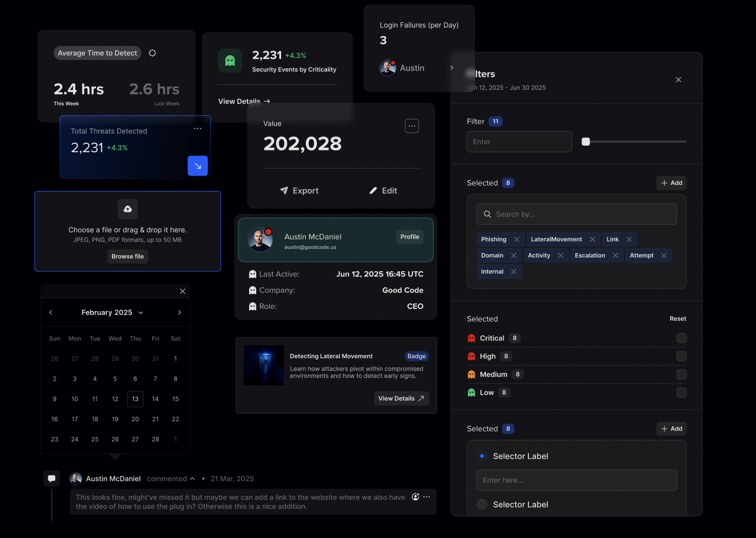This screenshot has height=538, width=756.
Task: Open the three-dot menu on Value card
Action: 412,126
